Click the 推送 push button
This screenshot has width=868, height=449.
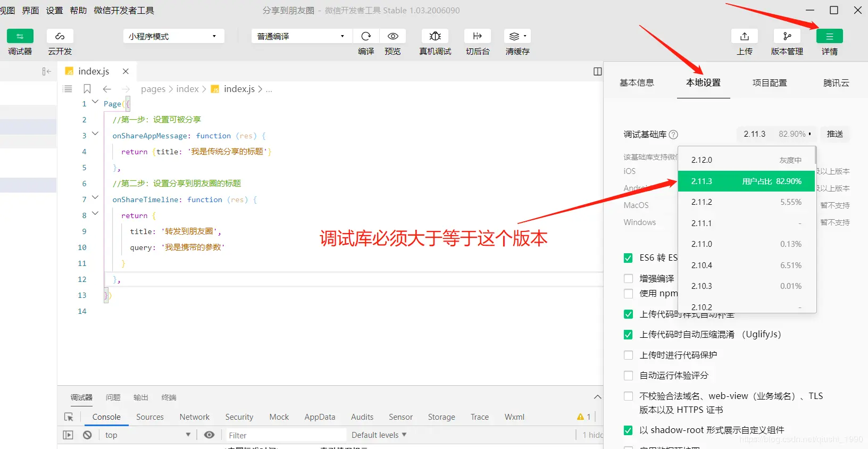[835, 134]
